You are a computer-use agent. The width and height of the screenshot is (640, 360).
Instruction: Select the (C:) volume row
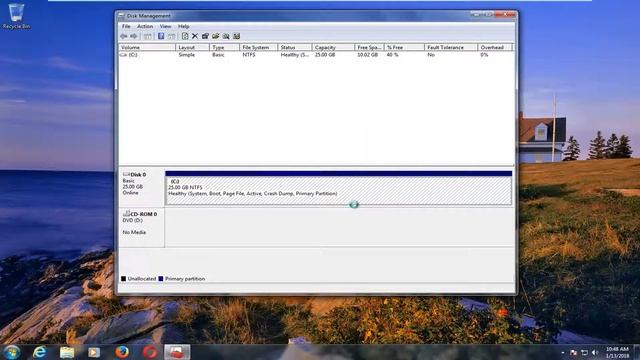316,55
